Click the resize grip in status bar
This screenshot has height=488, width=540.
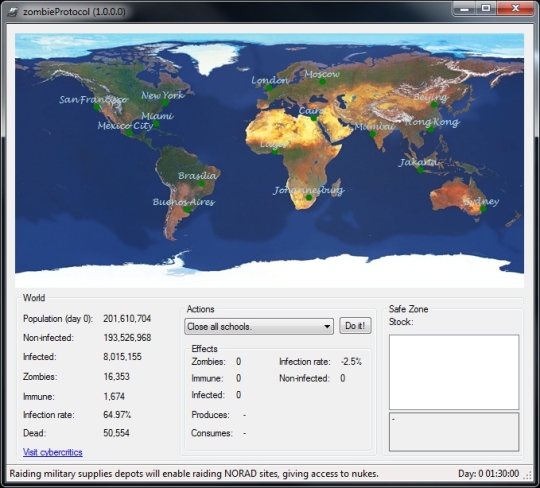[x=527, y=476]
